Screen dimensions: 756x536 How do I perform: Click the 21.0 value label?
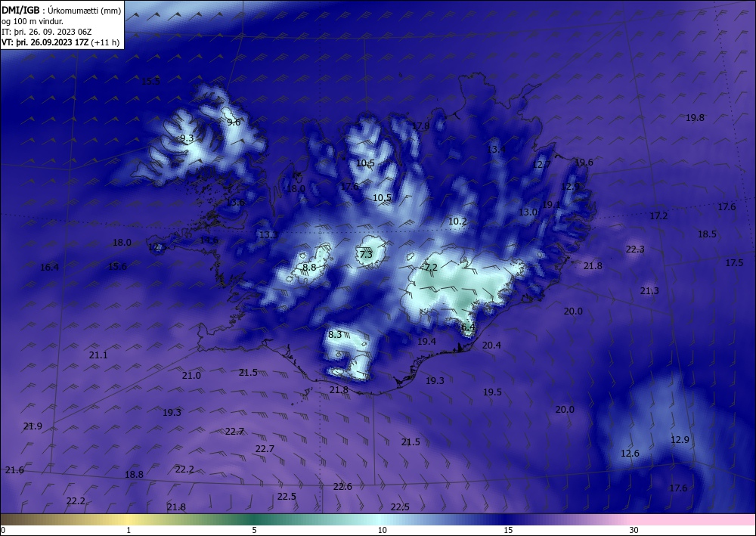click(x=191, y=376)
